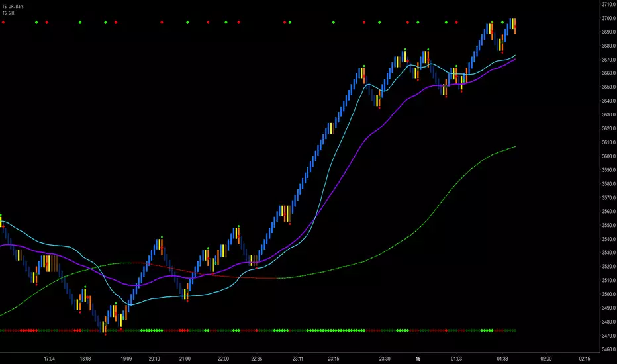617x364 pixels.
Task: Click the 3550.0 price scale label
Action: click(609, 225)
